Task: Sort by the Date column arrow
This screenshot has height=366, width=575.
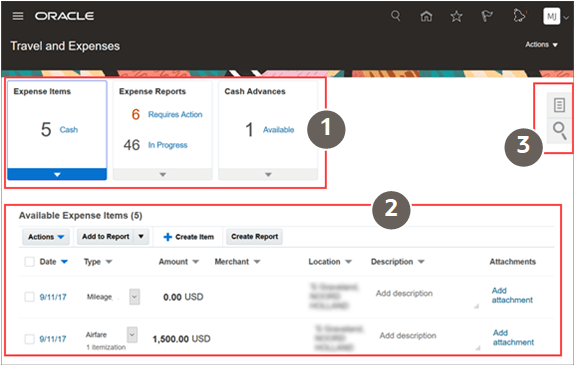Action: point(65,262)
